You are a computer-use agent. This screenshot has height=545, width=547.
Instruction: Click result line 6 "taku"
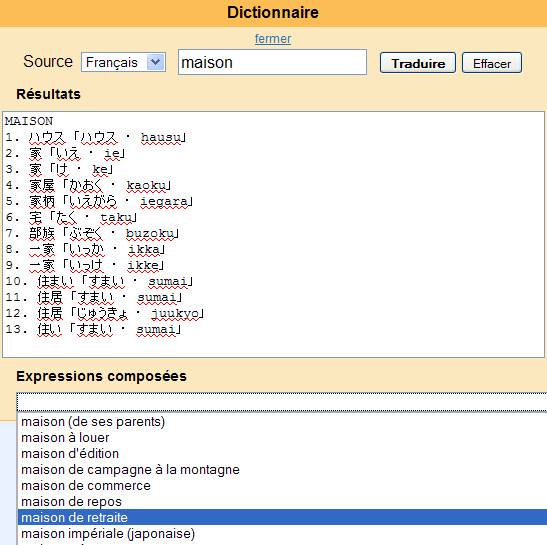click(x=71, y=217)
